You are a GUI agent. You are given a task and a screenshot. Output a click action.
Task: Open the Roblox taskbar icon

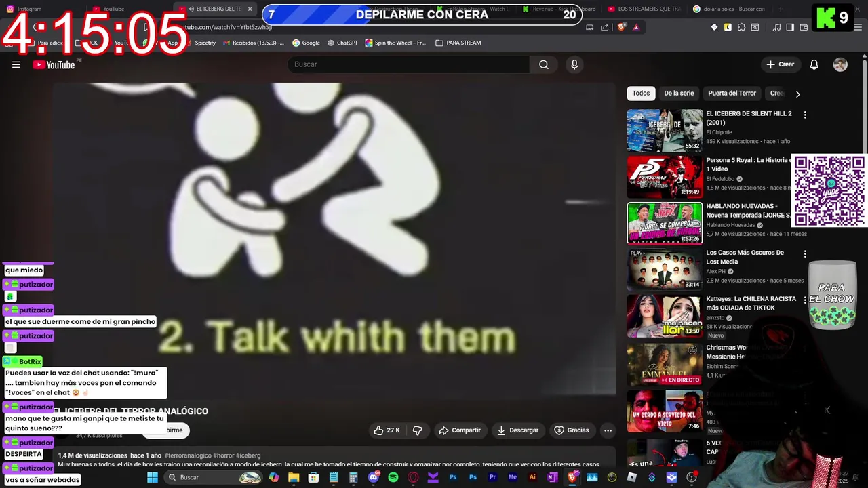pyautogui.click(x=632, y=477)
